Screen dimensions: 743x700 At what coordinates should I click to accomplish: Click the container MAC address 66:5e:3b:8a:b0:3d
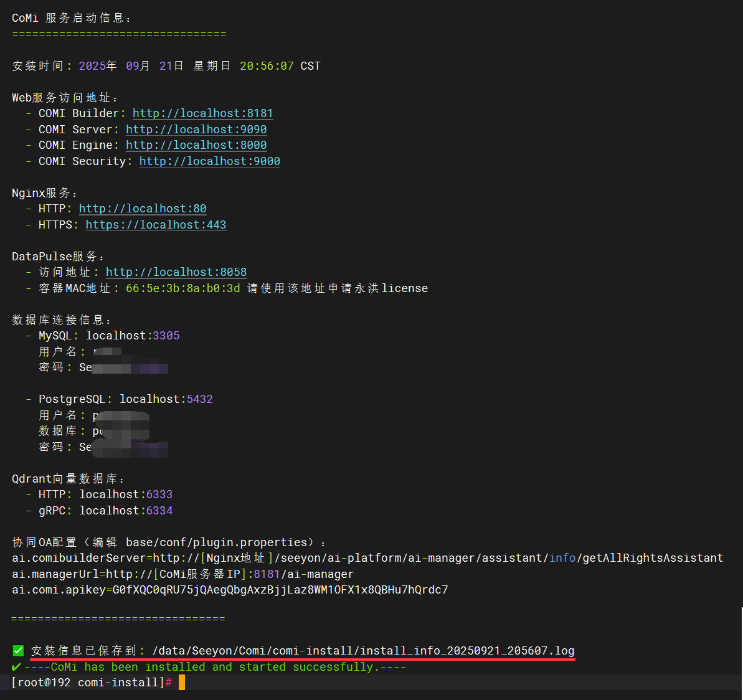click(x=182, y=288)
